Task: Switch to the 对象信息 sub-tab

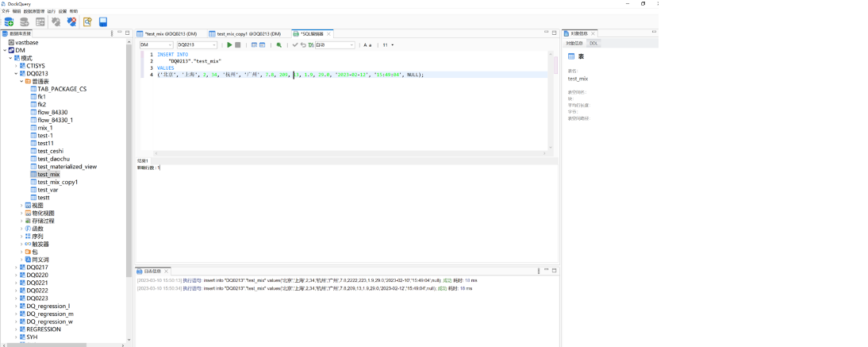Action: click(x=574, y=43)
